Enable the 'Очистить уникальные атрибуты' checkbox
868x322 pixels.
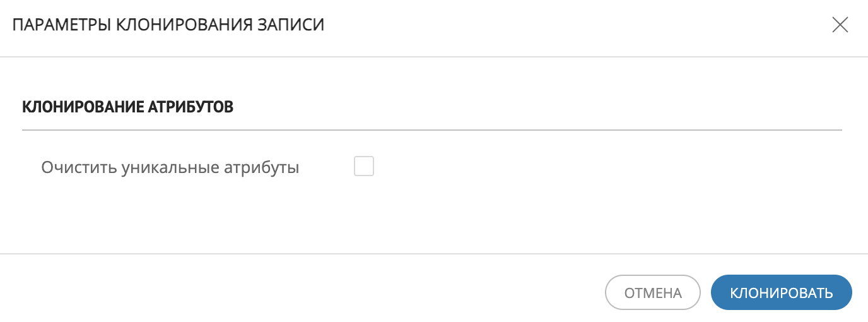click(364, 167)
